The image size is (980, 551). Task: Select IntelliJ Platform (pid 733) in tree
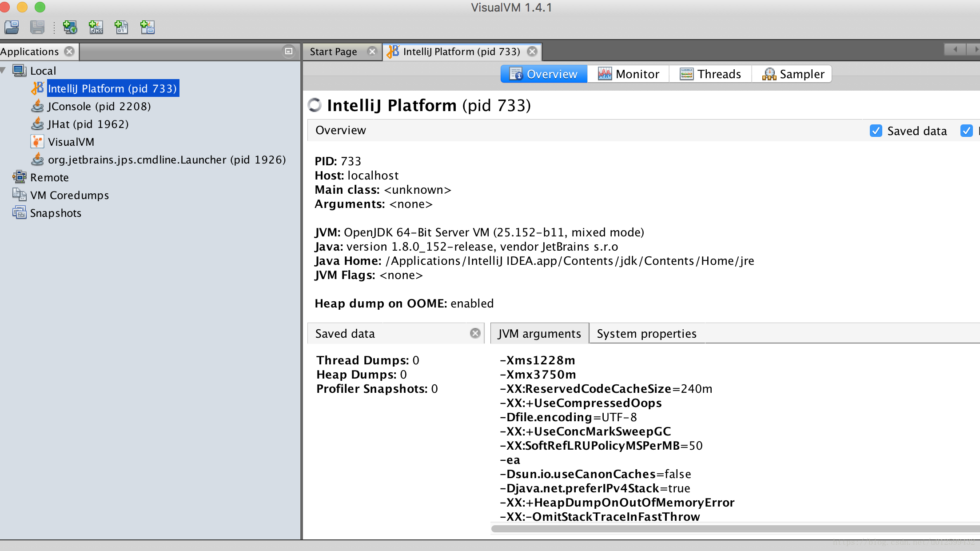(x=112, y=88)
